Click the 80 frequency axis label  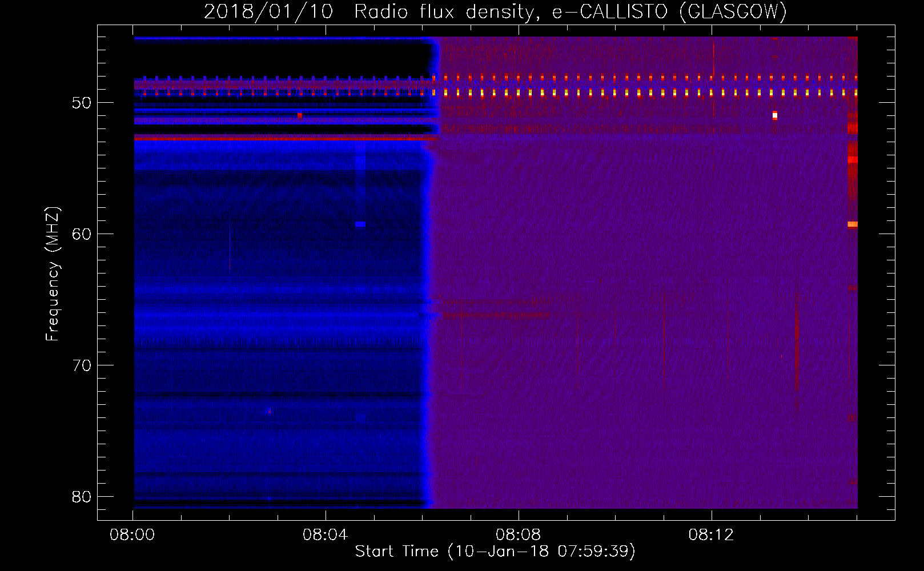[82, 497]
